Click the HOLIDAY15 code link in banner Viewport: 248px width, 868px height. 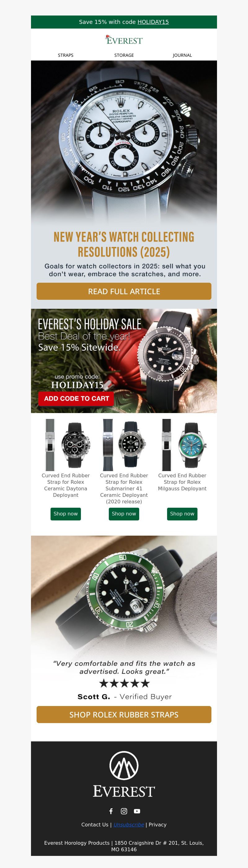click(x=153, y=22)
